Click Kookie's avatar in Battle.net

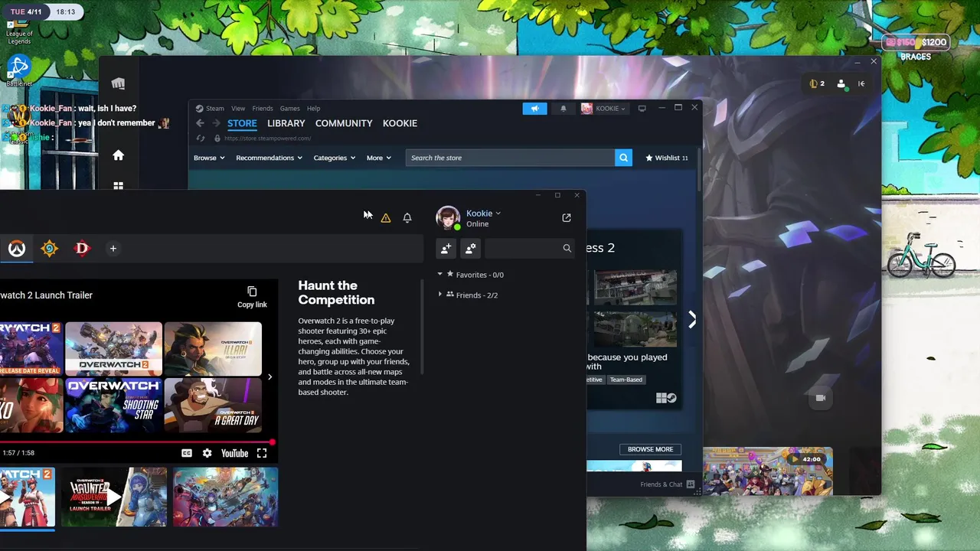point(448,218)
